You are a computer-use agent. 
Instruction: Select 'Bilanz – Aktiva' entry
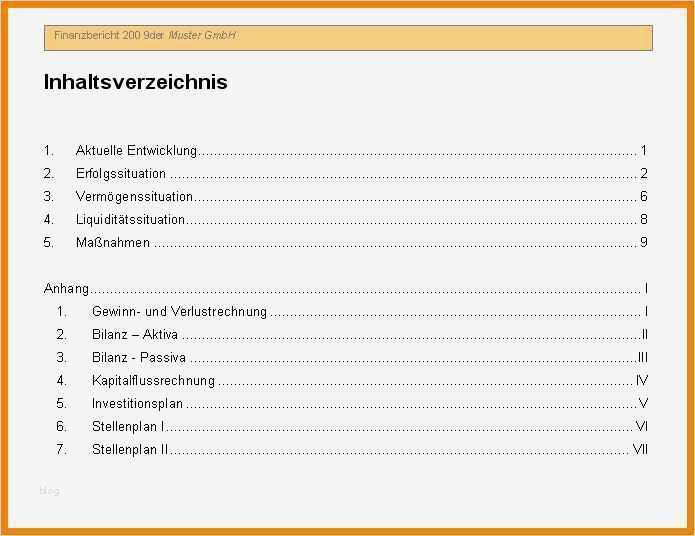[x=135, y=335]
